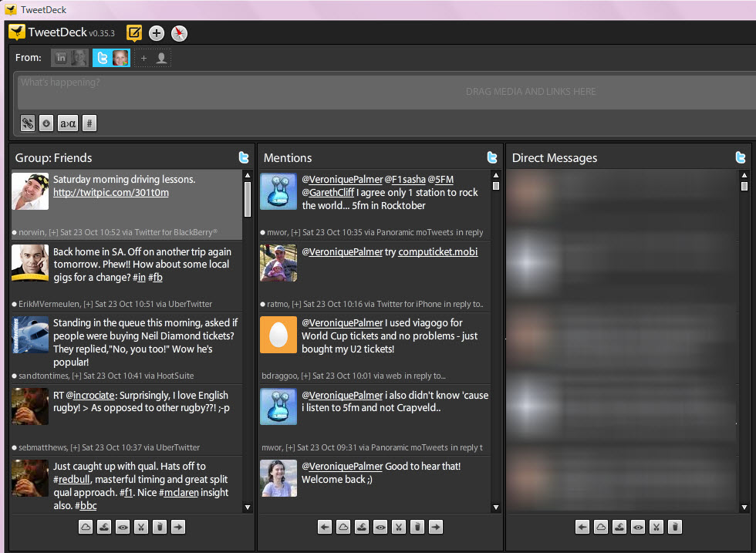Click the scissors icon under Mentions column
Viewport: 756px width, 553px height.
(x=399, y=527)
